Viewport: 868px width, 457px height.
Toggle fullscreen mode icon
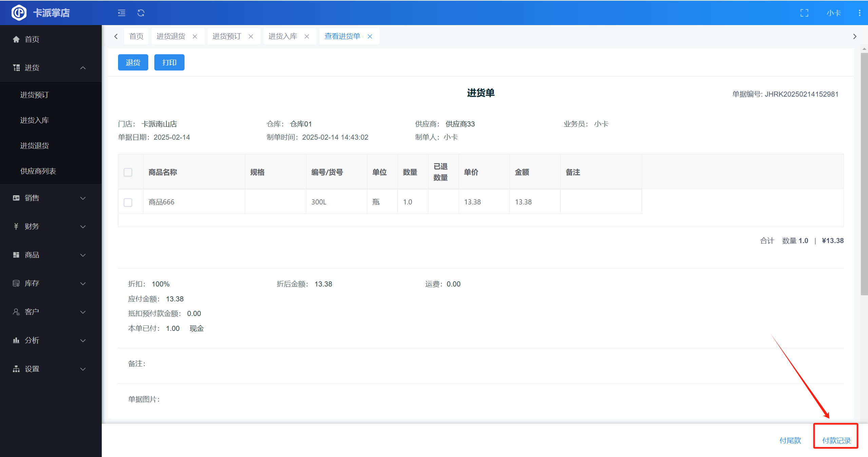pos(804,13)
